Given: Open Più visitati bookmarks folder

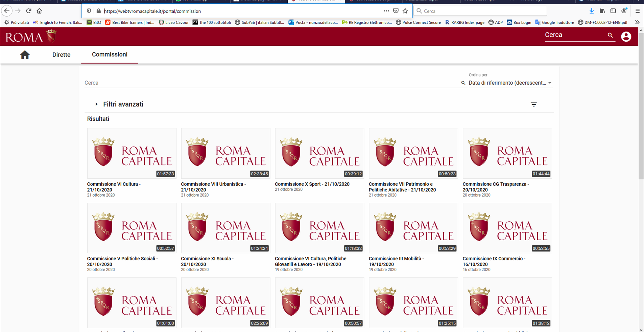Looking at the screenshot, I should (x=17, y=22).
